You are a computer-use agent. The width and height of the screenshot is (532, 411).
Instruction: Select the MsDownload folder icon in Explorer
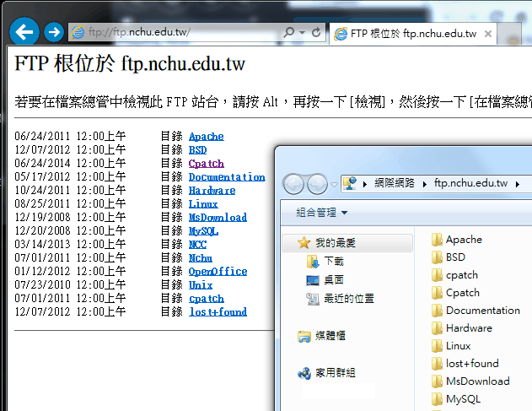(x=437, y=381)
